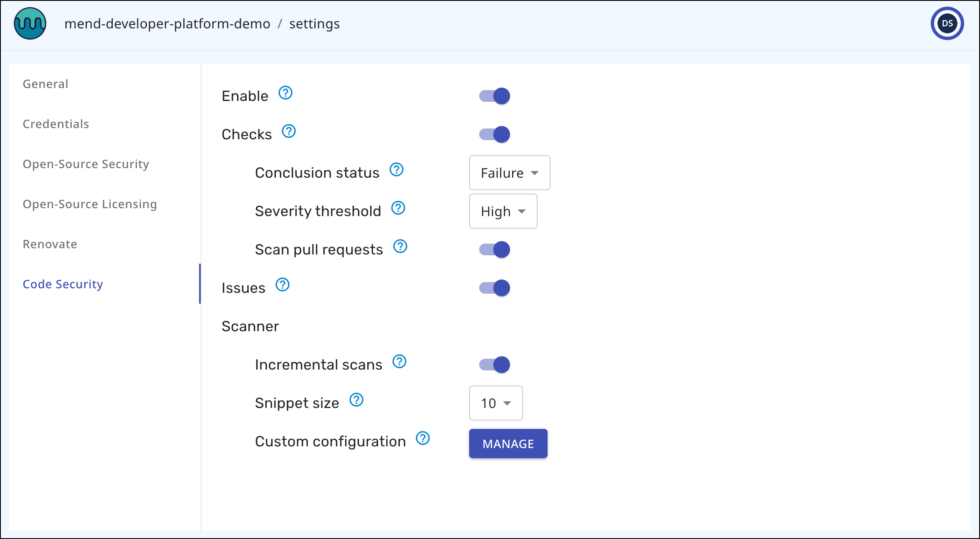Click mend-developer-platform-demo breadcrumb link
This screenshot has width=980, height=539.
coord(167,24)
